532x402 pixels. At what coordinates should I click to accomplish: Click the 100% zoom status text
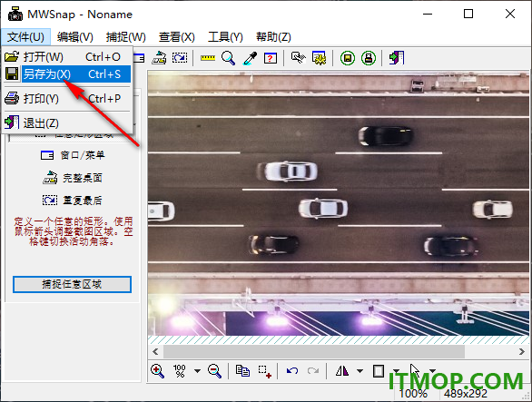[x=413, y=394]
